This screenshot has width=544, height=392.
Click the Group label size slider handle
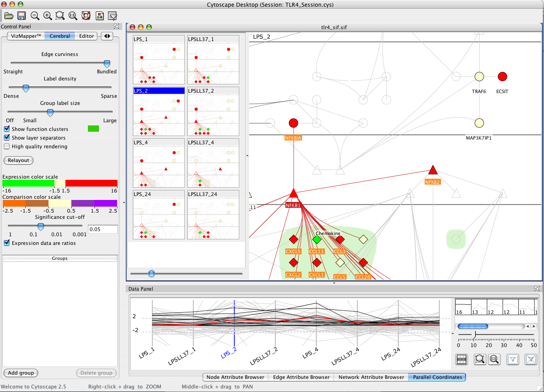point(50,112)
